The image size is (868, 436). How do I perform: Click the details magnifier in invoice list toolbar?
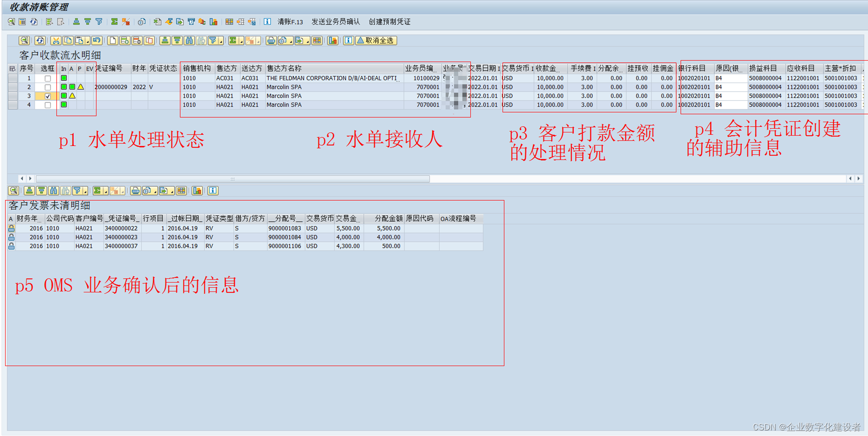14,191
